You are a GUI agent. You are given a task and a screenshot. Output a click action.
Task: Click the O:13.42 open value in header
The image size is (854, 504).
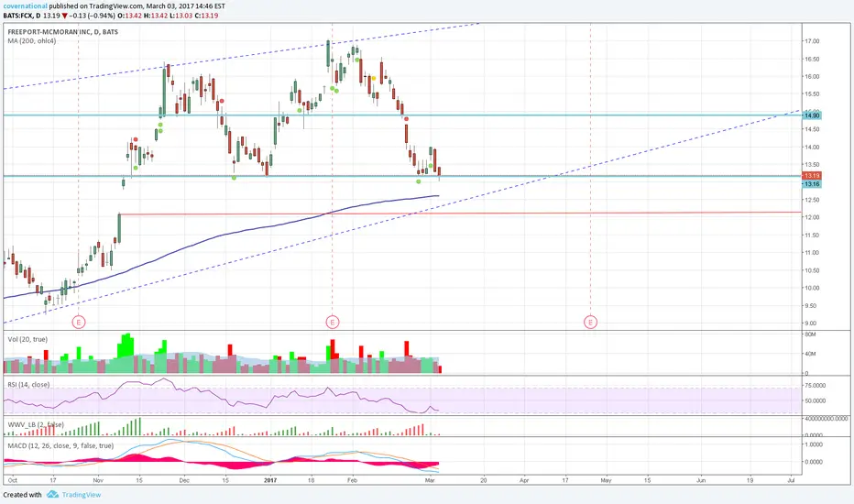[129, 16]
